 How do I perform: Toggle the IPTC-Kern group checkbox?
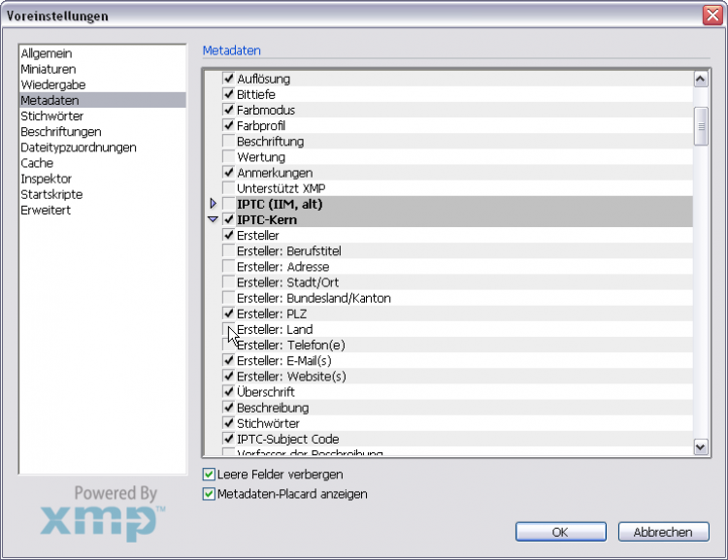coord(229,220)
